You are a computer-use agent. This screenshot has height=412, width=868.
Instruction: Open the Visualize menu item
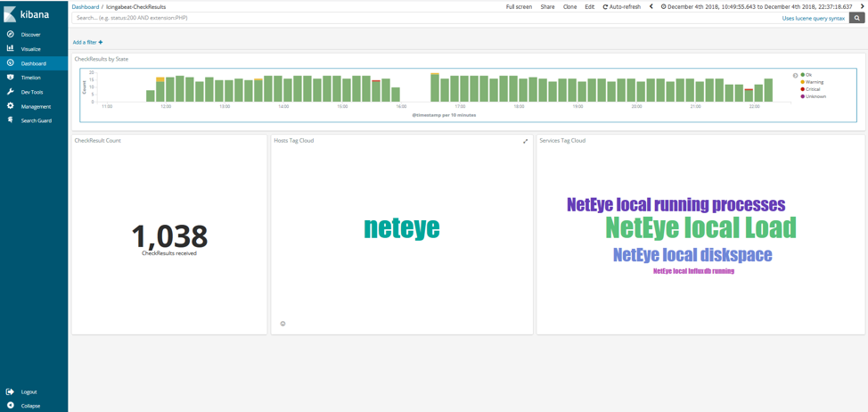click(31, 49)
